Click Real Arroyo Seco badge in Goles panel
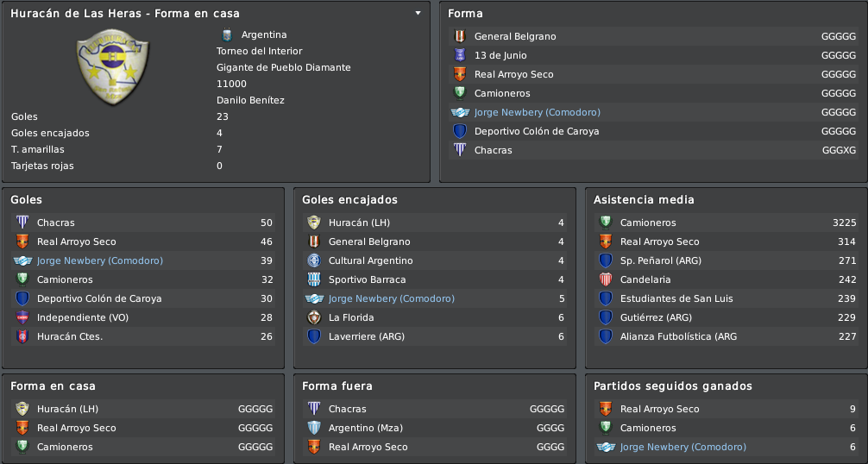868x464 pixels. [22, 241]
